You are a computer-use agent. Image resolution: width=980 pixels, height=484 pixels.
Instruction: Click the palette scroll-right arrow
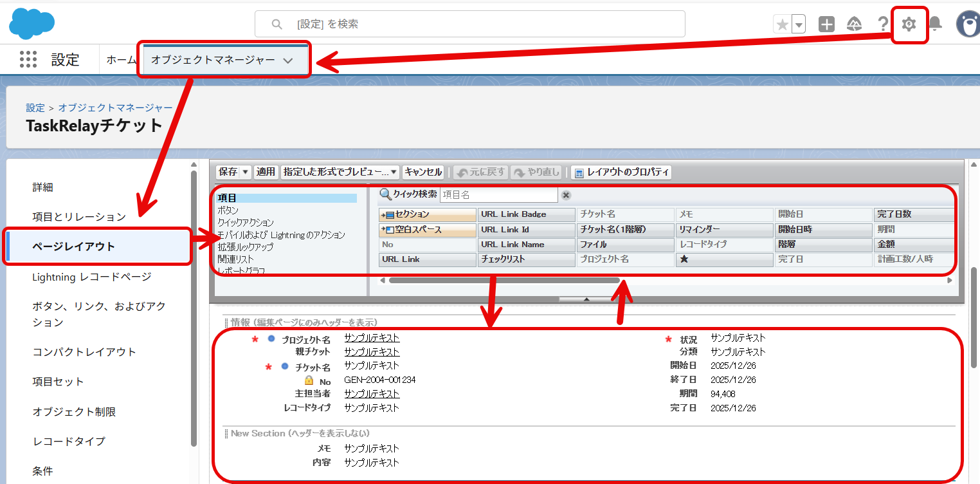pyautogui.click(x=950, y=280)
